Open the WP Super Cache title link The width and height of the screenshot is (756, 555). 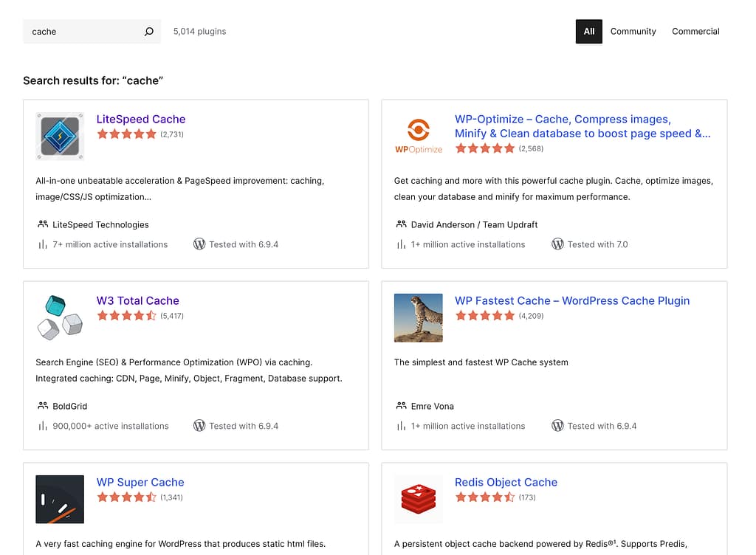point(140,482)
